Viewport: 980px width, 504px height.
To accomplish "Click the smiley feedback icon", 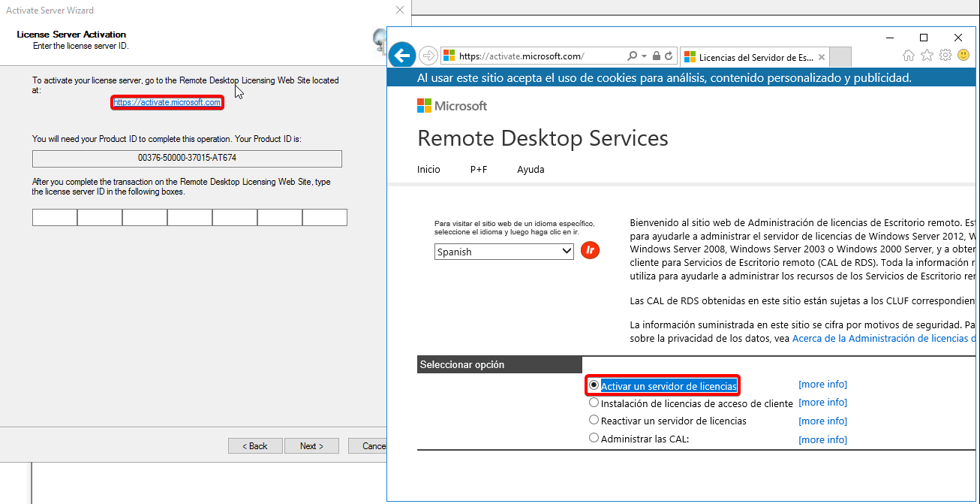I will click(963, 56).
